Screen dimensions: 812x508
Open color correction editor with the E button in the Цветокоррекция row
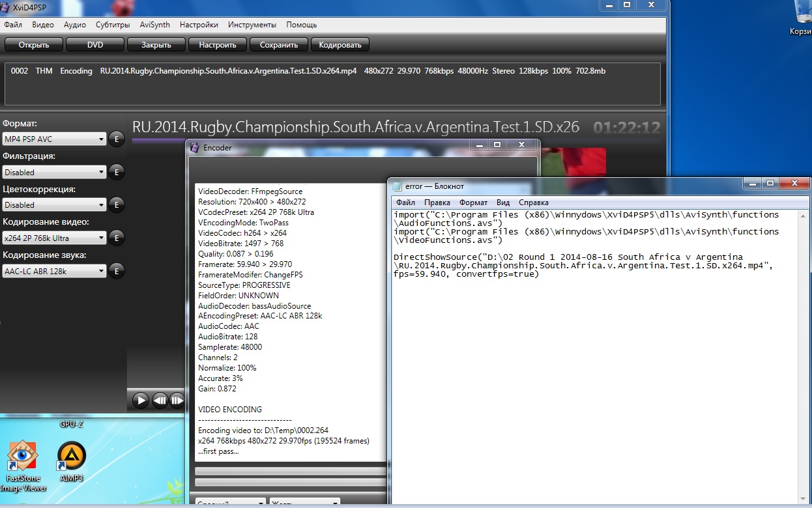point(116,205)
